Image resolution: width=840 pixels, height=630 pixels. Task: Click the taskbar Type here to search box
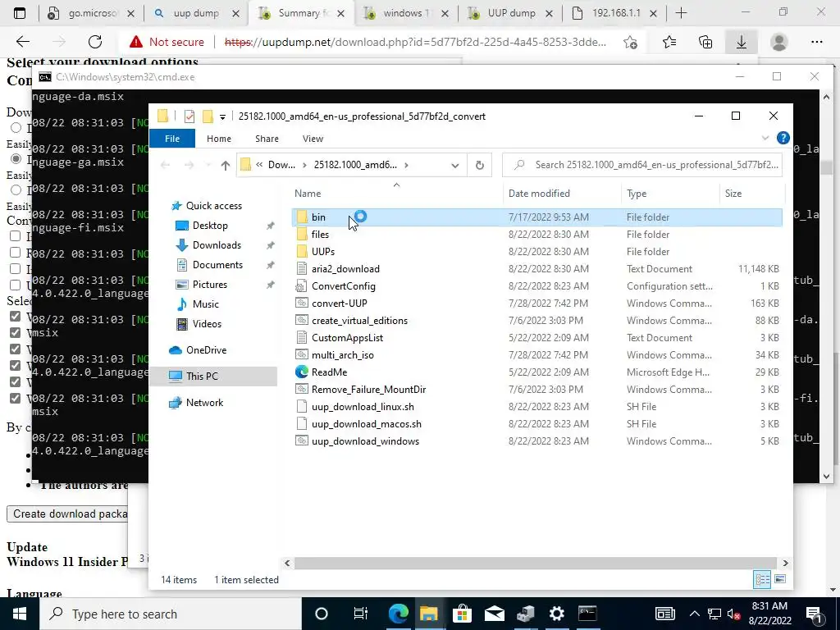pos(170,614)
